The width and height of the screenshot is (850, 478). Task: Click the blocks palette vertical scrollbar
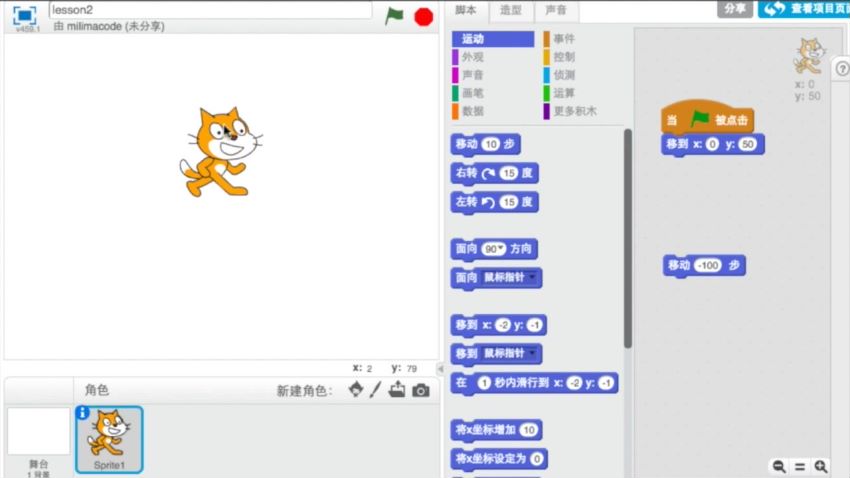(x=628, y=238)
